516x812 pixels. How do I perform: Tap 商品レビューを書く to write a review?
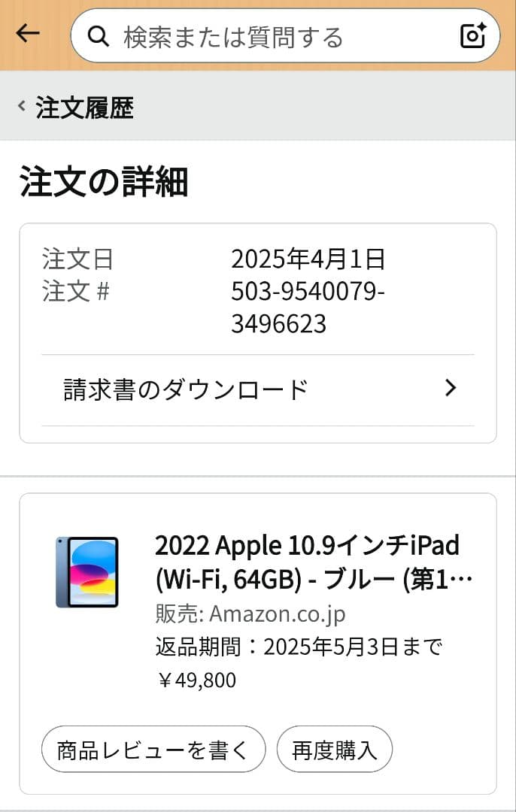[x=153, y=749]
